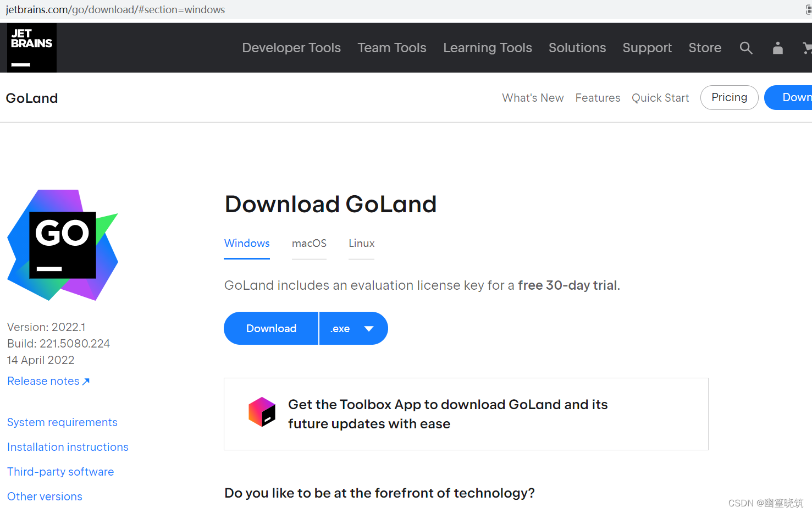This screenshot has width=812, height=513.
Task: Click the JetBrains logo
Action: point(32,48)
